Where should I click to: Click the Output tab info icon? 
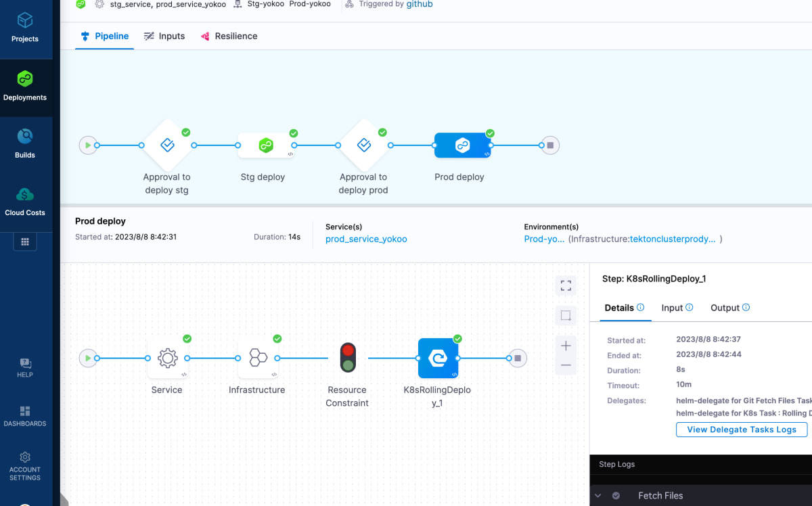746,307
